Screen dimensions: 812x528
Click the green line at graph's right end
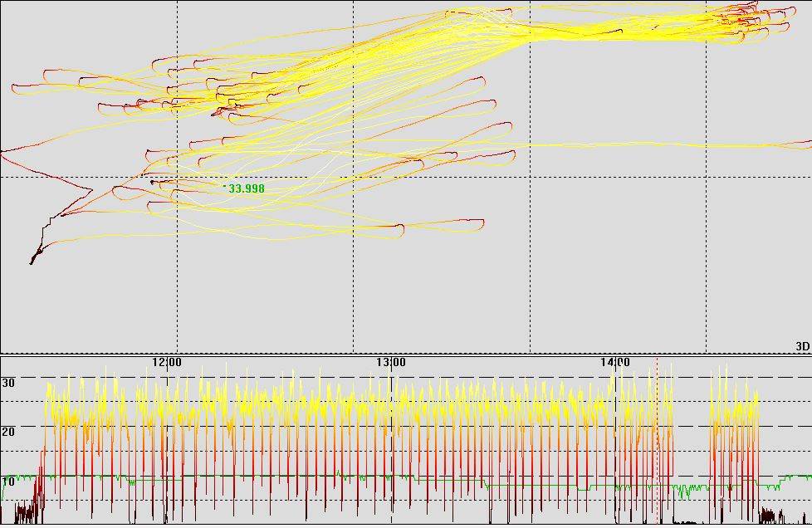click(x=801, y=477)
